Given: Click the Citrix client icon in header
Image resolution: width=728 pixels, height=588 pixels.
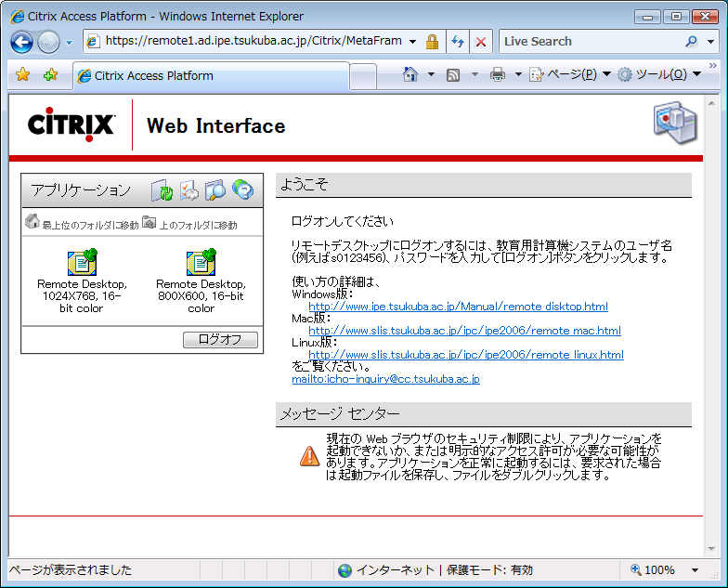Looking at the screenshot, I should click(x=675, y=123).
